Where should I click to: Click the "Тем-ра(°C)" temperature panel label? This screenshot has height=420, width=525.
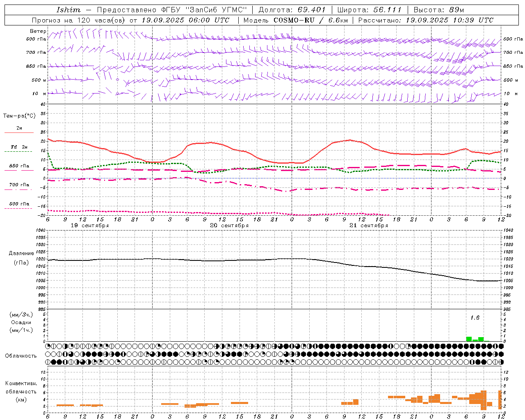(x=19, y=116)
